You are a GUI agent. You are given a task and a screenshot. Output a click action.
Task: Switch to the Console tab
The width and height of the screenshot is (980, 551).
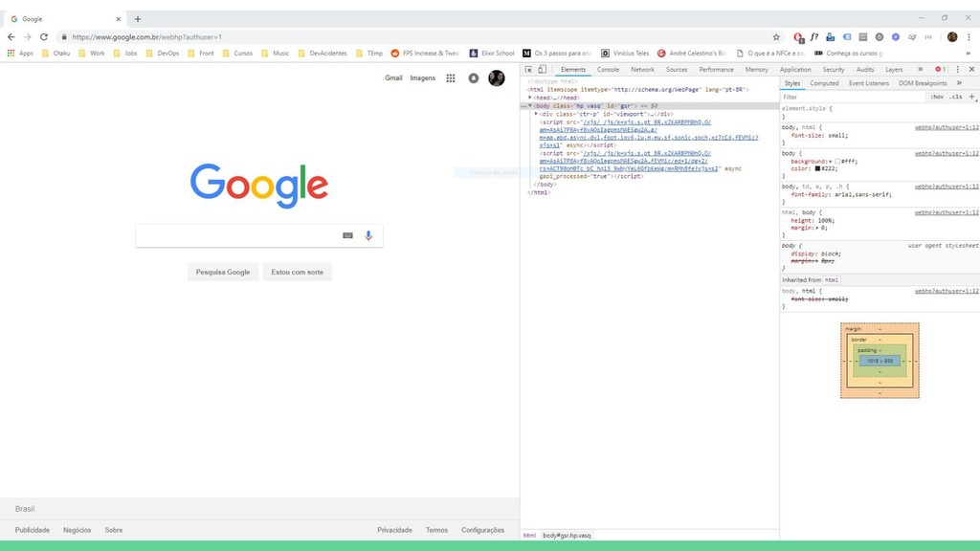(608, 69)
